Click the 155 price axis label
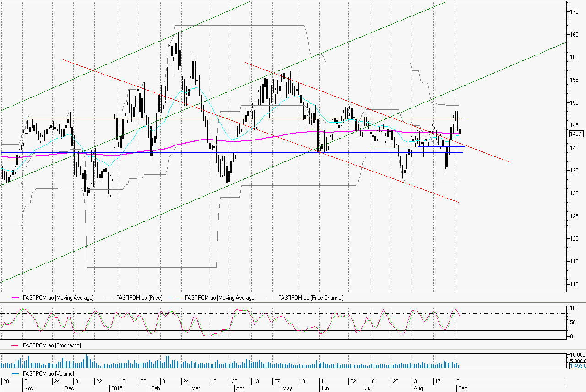 coord(574,80)
